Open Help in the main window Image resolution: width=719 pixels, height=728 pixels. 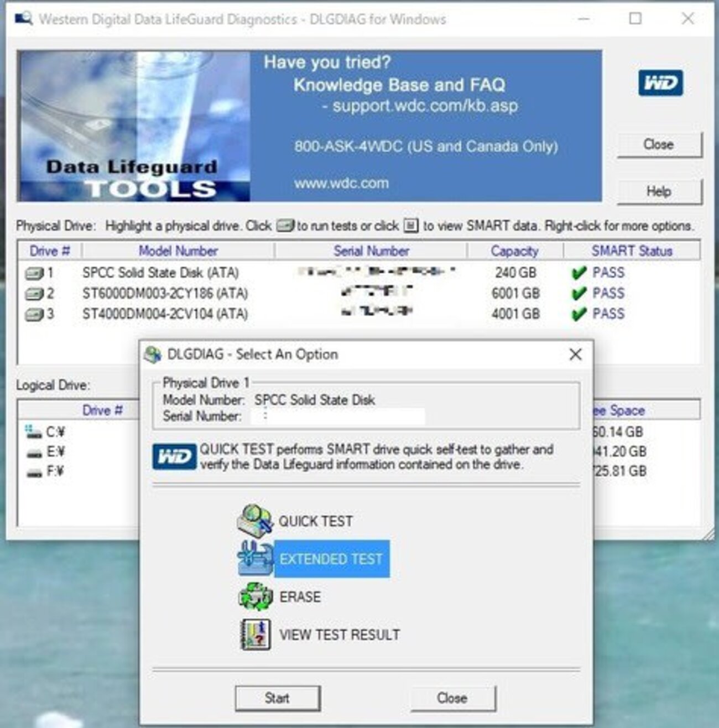(659, 191)
